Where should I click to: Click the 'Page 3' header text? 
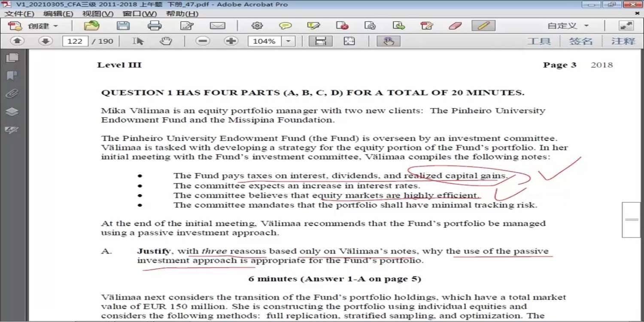pos(560,65)
